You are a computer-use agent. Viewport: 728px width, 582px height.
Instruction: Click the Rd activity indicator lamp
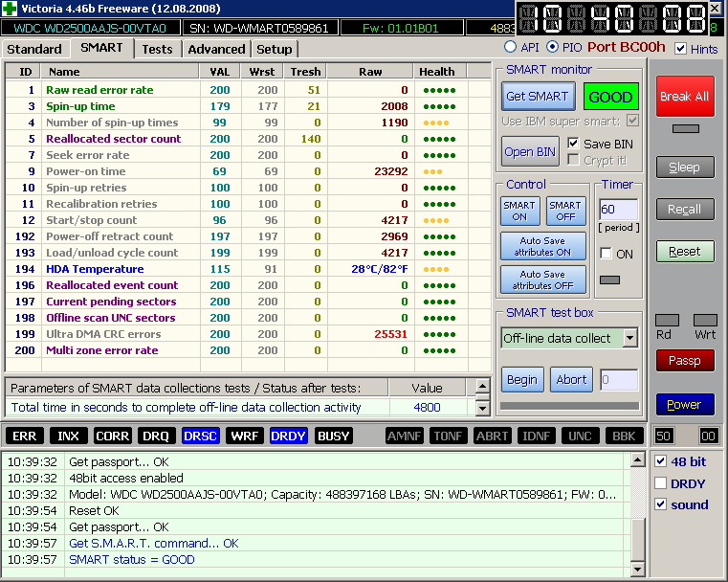[667, 320]
